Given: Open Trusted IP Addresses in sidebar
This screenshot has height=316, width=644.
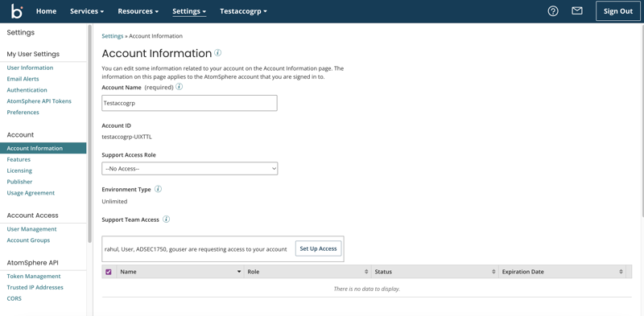Looking at the screenshot, I should (x=35, y=287).
